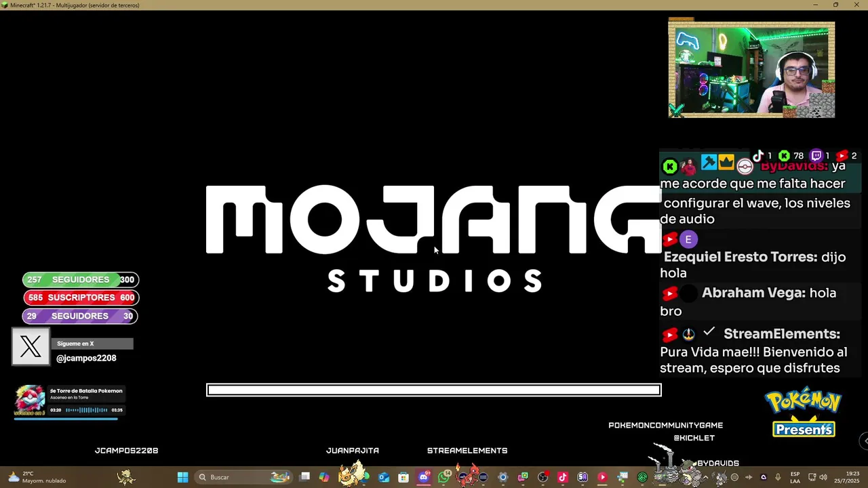Click the Pokemon Presents logo

[804, 412]
